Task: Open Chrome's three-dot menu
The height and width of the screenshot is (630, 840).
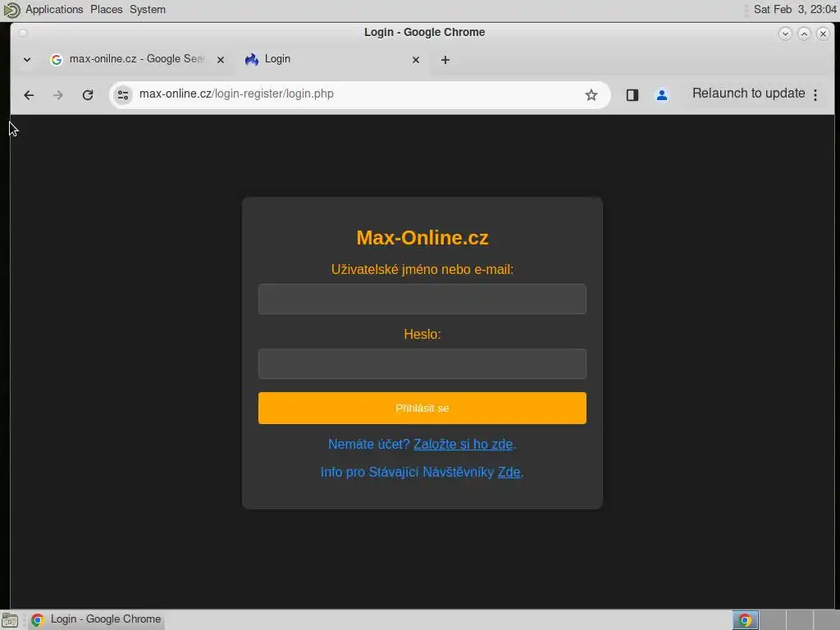Action: pyautogui.click(x=815, y=95)
